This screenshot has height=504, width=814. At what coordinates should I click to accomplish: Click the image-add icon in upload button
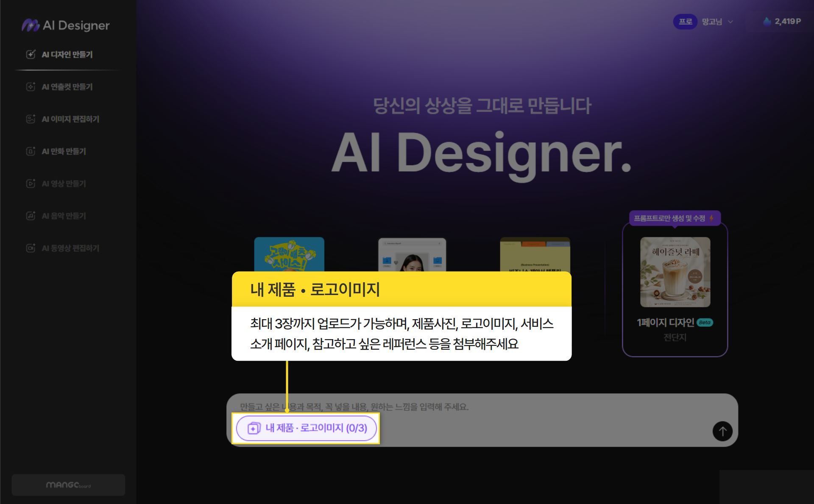coord(254,428)
